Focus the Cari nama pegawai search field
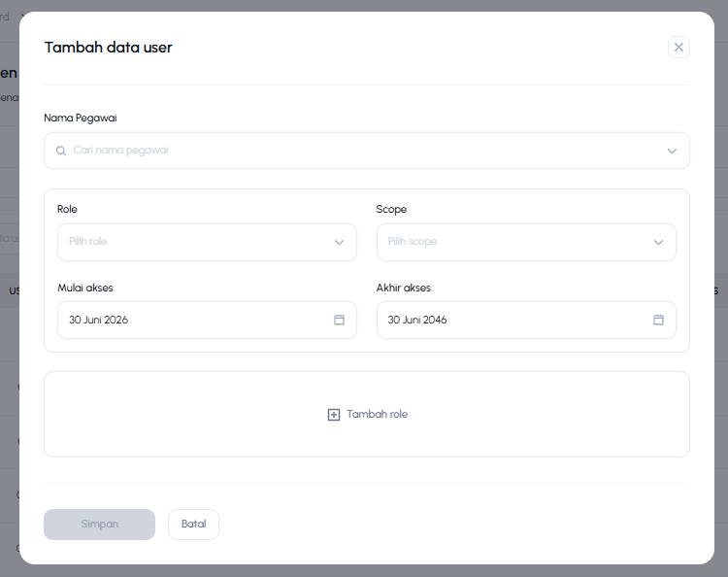This screenshot has height=577, width=728. (366, 151)
